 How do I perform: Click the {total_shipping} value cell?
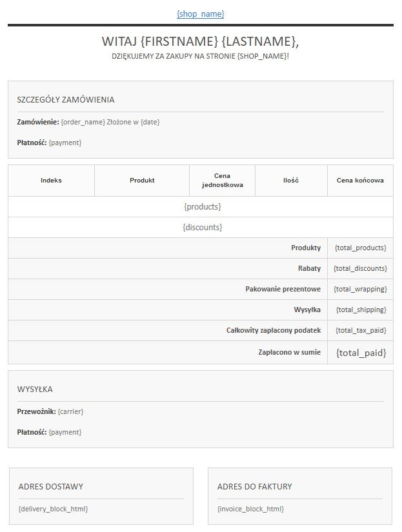click(x=361, y=310)
